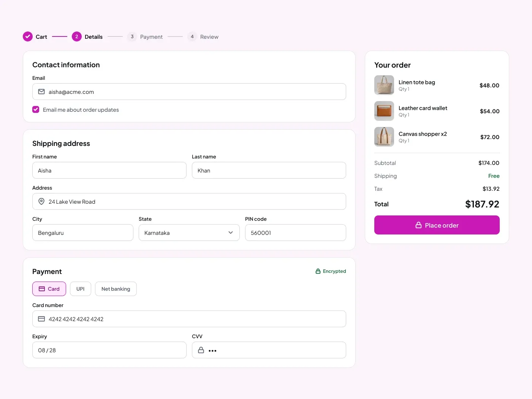Image resolution: width=532 pixels, height=399 pixels.
Task: Click the step 3 Payment circle
Action: [x=132, y=36]
